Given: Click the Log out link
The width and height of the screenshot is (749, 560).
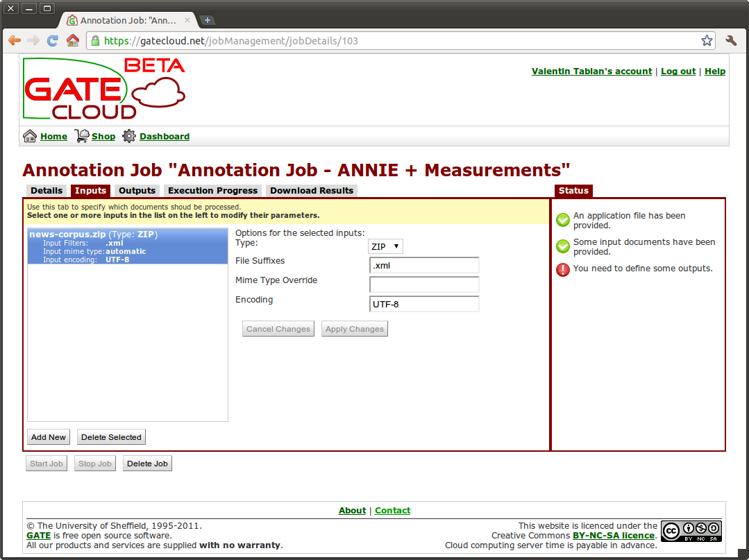Looking at the screenshot, I should tap(678, 71).
